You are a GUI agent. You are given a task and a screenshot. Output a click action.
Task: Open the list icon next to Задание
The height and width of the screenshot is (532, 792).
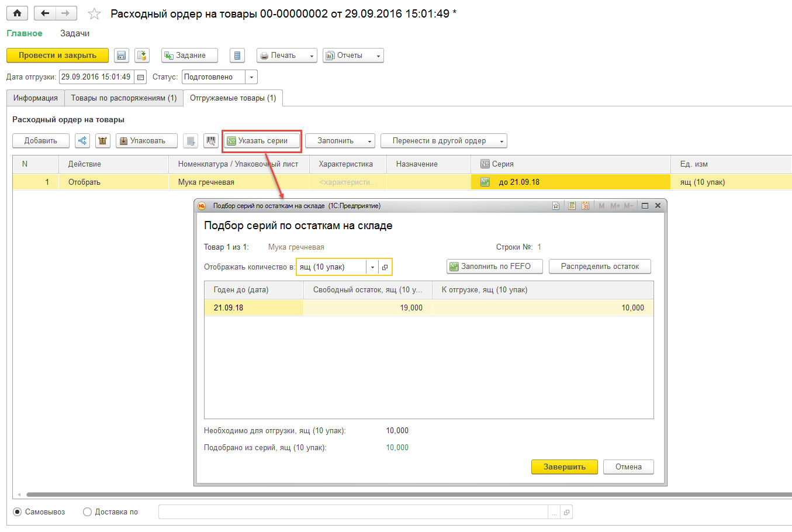[x=237, y=56]
